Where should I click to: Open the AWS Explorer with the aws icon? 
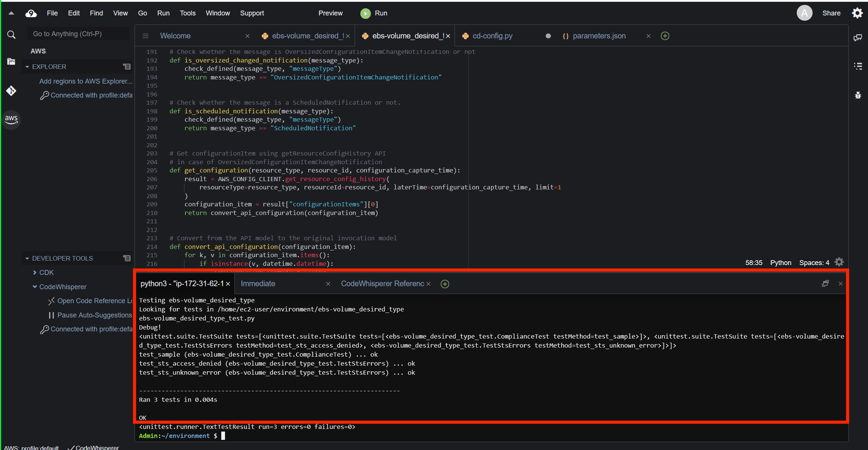point(11,120)
